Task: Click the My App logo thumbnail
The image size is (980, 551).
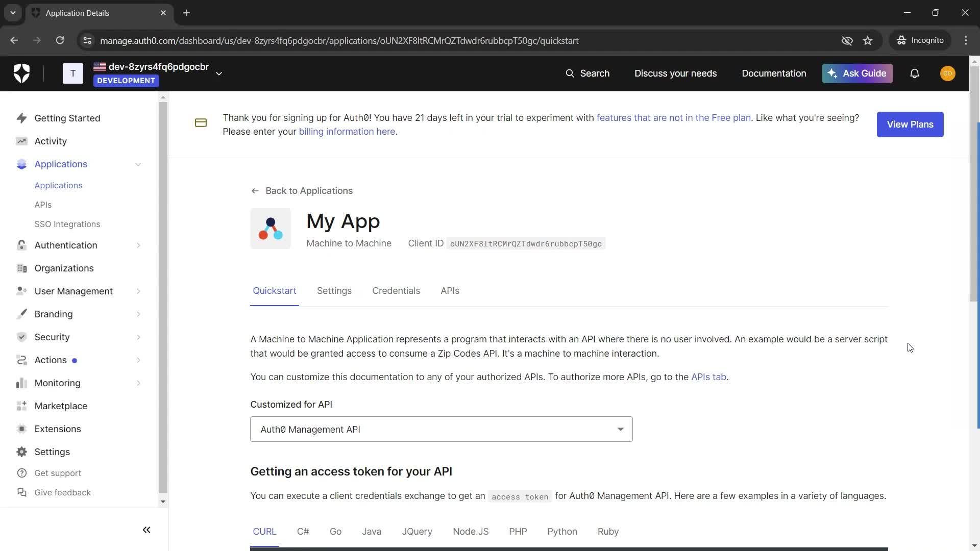Action: (x=271, y=229)
